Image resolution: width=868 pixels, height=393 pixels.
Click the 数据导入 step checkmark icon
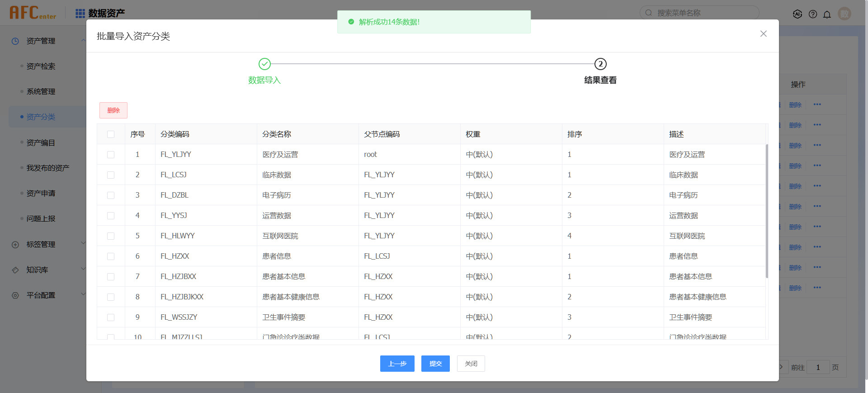click(264, 64)
